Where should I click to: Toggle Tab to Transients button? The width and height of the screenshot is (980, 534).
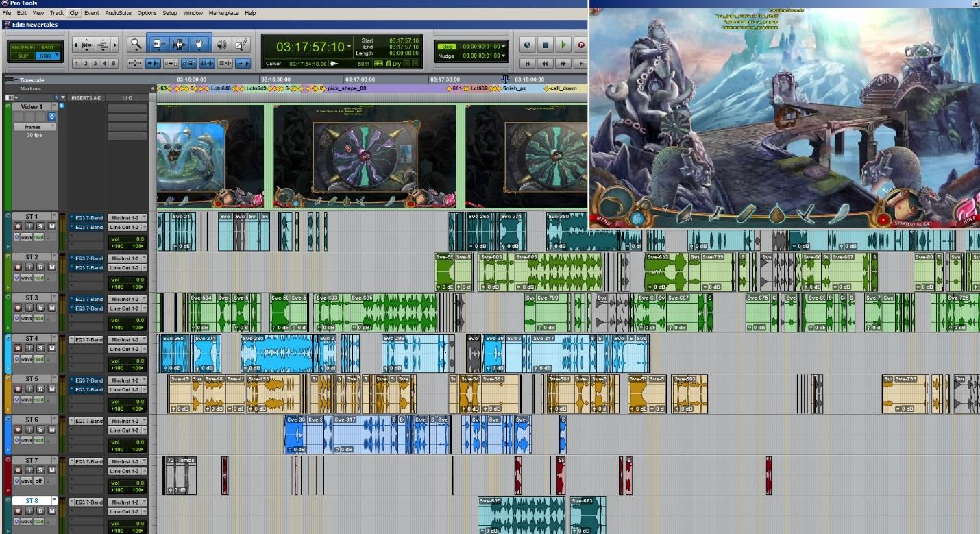coord(153,63)
